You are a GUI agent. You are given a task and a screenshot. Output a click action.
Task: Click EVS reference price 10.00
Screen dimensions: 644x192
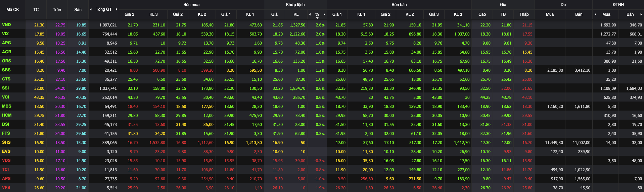[x=39, y=152]
